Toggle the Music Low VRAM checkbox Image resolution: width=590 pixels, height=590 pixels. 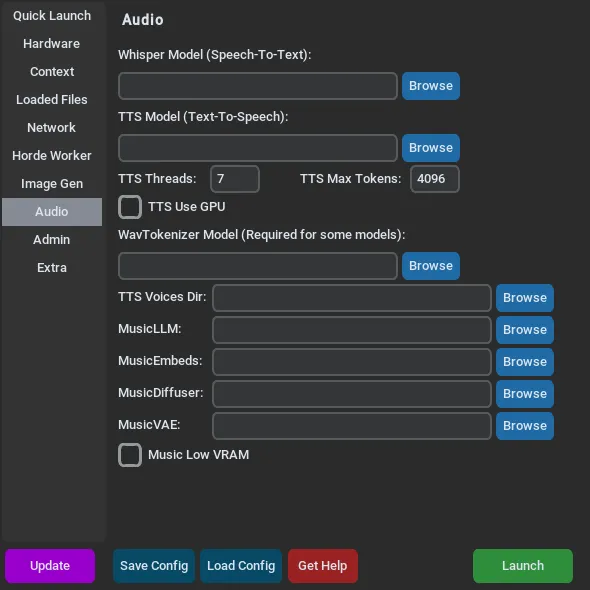pos(130,455)
